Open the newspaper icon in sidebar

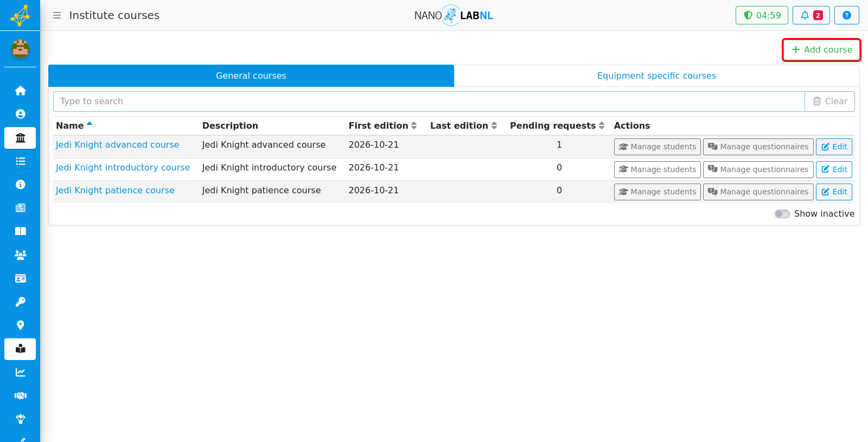click(x=20, y=208)
